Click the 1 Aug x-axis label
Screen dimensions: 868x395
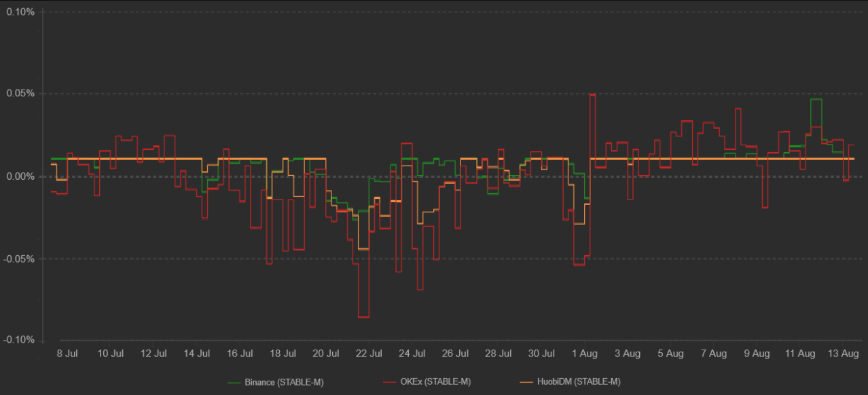(584, 354)
